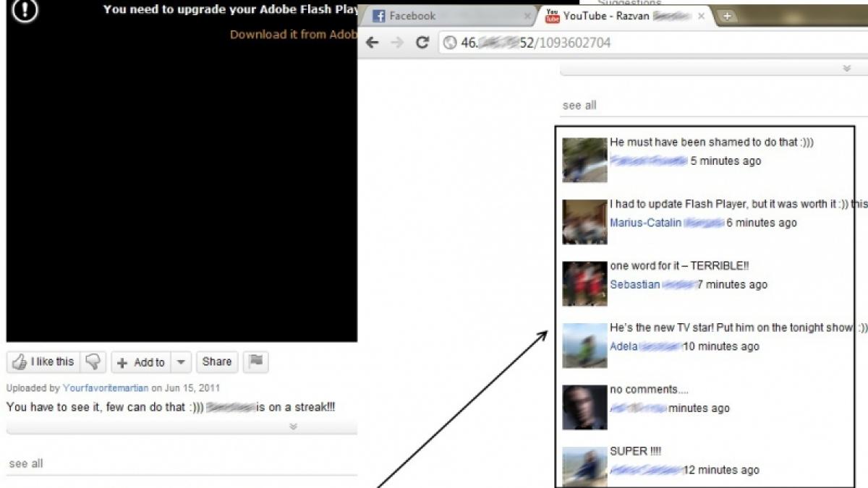
Task: Click the thumbs-up 'I like this' button
Action: coord(43,362)
